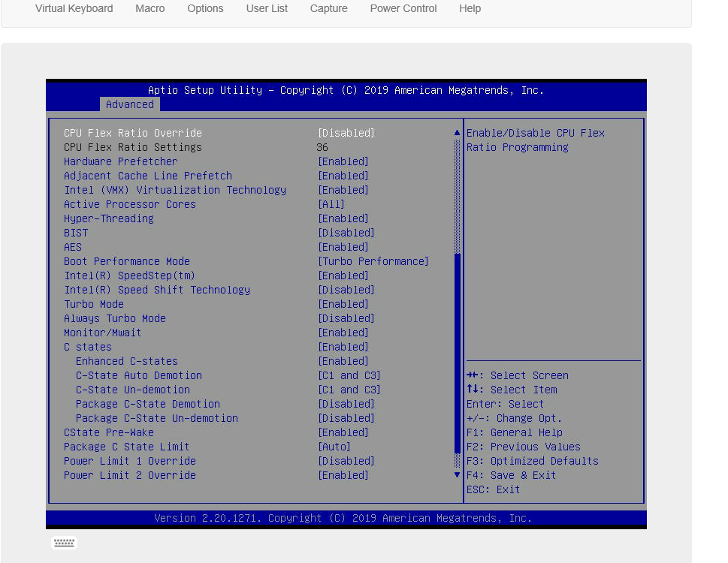Image resolution: width=728 pixels, height=563 pixels.
Task: Click the BIOS list scrollbar thumb
Action: click(x=458, y=354)
